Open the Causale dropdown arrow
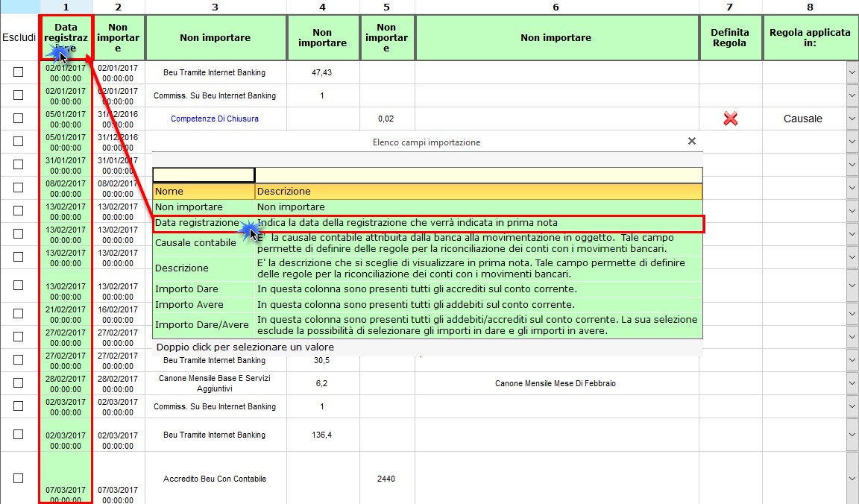859x504 pixels. (852, 119)
